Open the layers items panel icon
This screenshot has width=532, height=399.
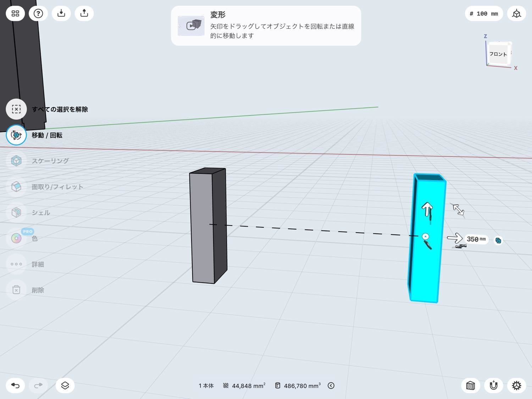pyautogui.click(x=65, y=385)
